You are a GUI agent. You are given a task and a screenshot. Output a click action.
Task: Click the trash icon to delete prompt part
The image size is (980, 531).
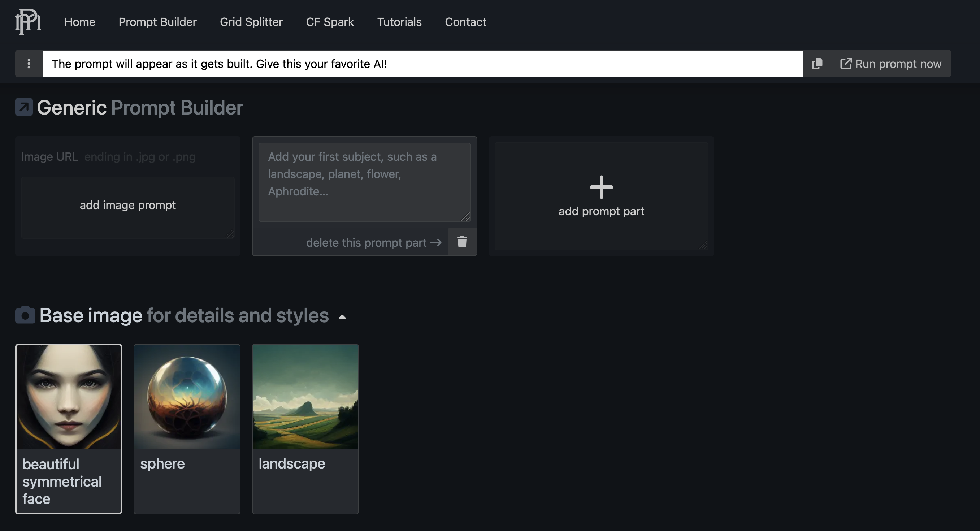point(462,242)
